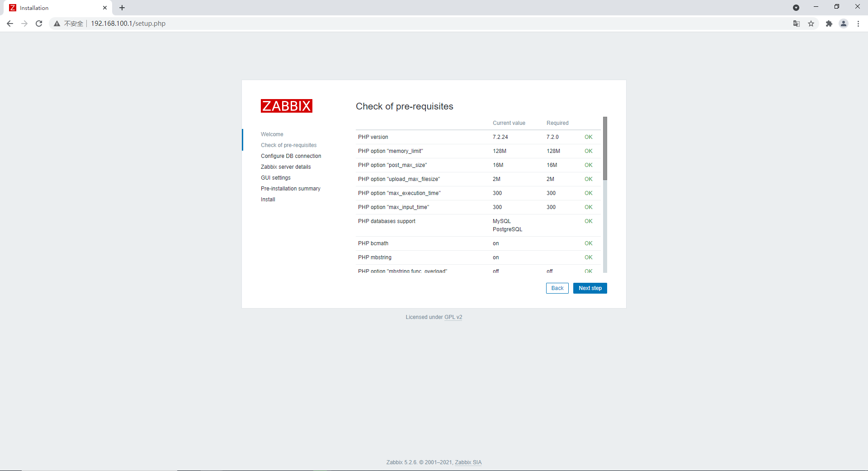
Task: Go to the Welcome step
Action: [x=272, y=134]
